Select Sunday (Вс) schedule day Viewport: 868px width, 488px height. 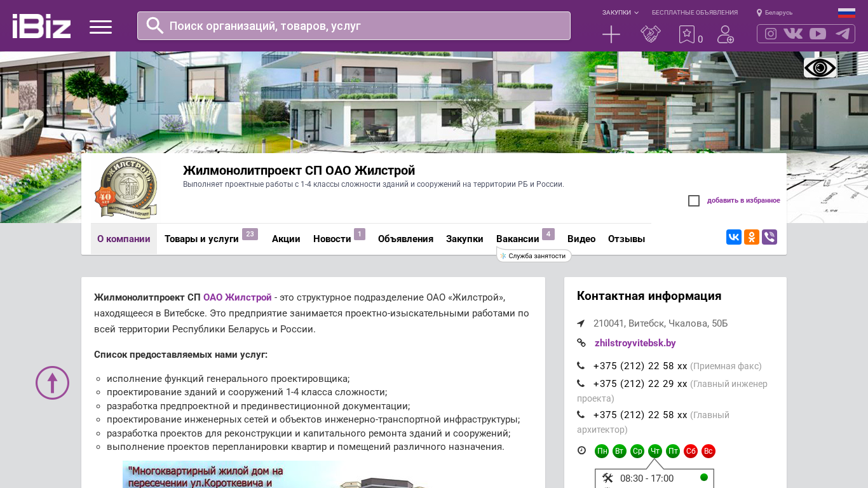(x=709, y=451)
